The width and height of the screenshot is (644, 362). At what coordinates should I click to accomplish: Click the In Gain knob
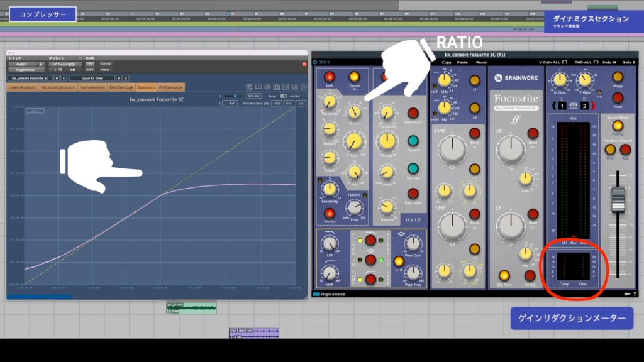(x=559, y=79)
